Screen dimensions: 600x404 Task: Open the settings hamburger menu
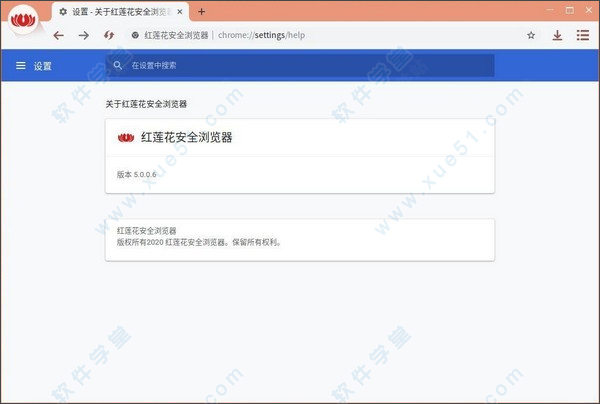tap(21, 66)
